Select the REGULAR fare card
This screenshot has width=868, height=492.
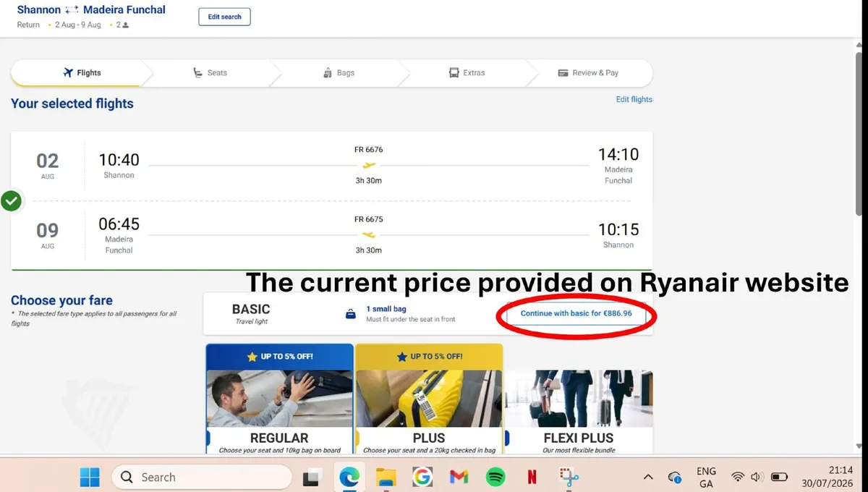coord(279,399)
